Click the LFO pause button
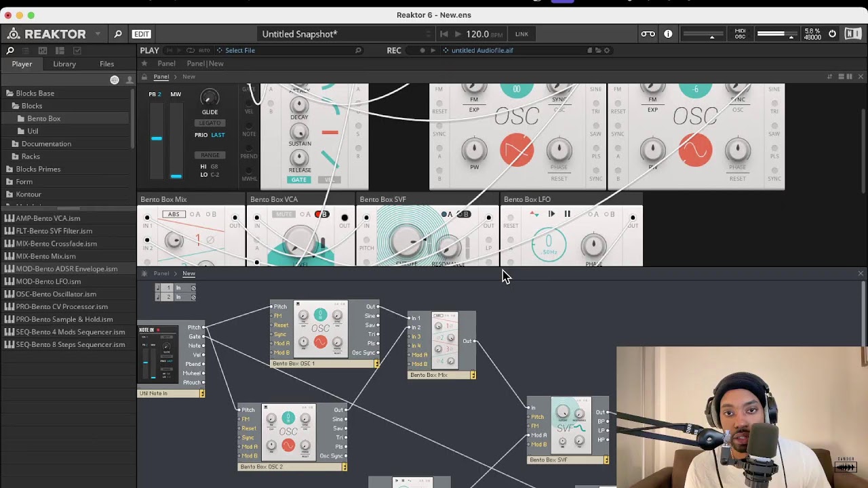This screenshot has width=868, height=488. 568,214
